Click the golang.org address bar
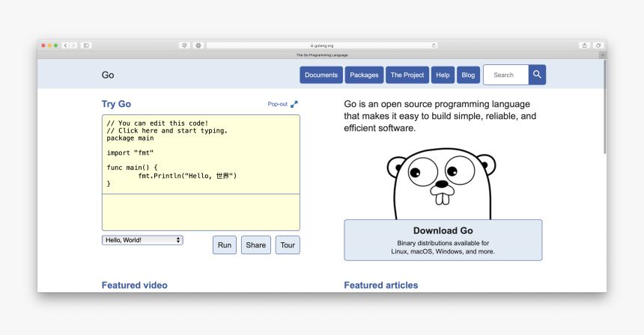The height and width of the screenshot is (335, 644). coord(321,46)
